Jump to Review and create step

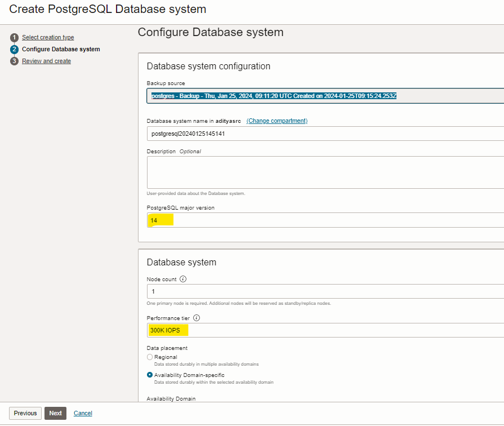click(47, 61)
